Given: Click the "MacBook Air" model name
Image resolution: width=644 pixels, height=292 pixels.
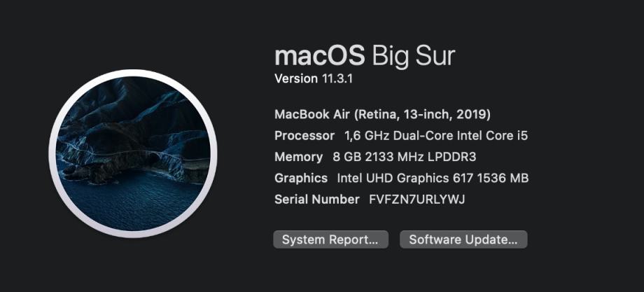Looking at the screenshot, I should [312, 114].
